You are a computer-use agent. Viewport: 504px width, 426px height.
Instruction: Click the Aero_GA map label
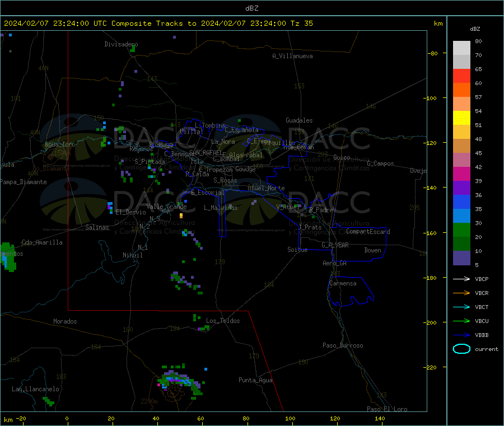pyautogui.click(x=335, y=263)
